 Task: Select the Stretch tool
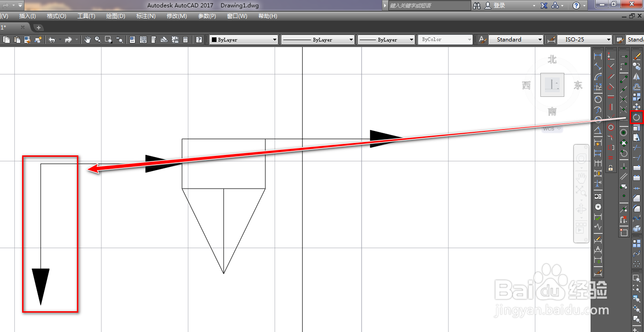[637, 137]
